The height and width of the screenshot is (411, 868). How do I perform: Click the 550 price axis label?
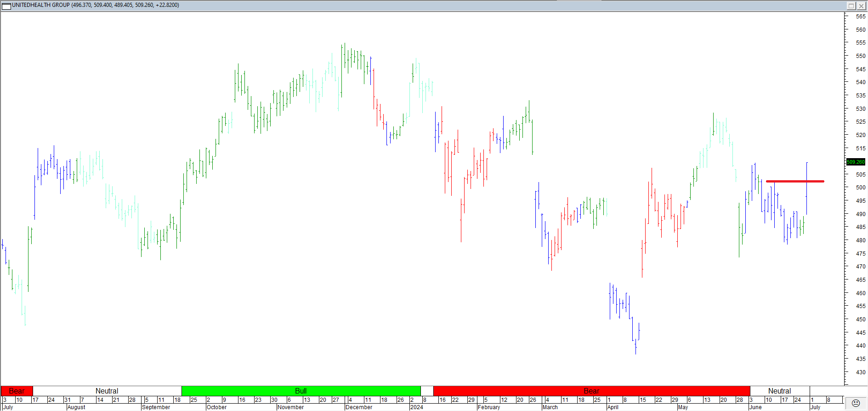861,56
